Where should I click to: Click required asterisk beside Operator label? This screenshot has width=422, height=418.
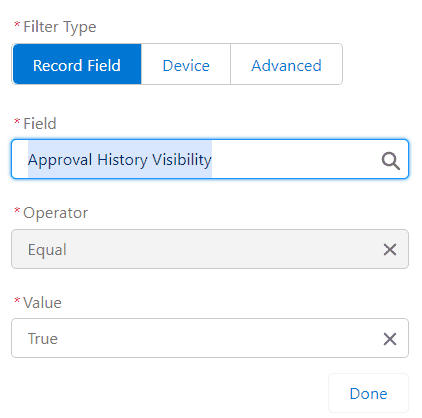click(x=17, y=210)
